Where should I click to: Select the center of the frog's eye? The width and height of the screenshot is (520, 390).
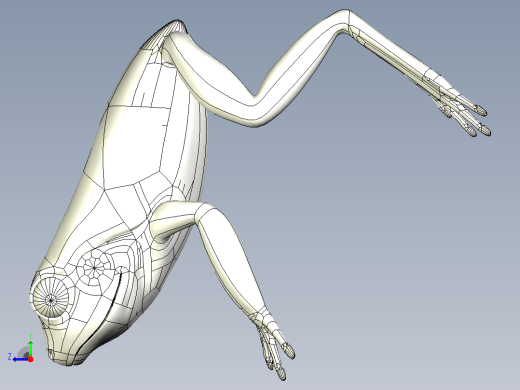(x=51, y=300)
